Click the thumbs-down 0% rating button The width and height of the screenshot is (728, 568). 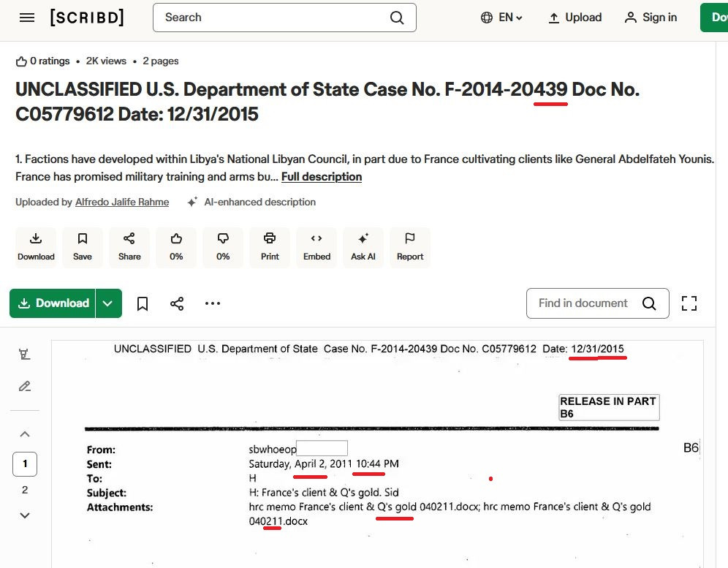[x=223, y=247]
